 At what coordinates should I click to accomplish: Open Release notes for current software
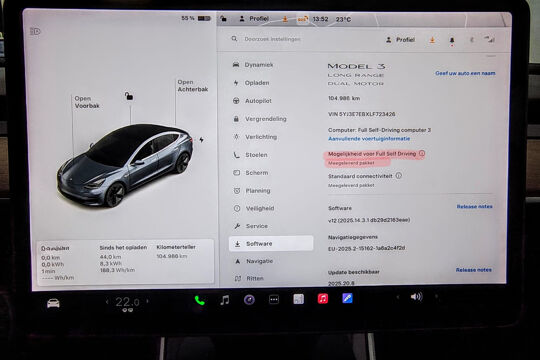pyautogui.click(x=474, y=206)
